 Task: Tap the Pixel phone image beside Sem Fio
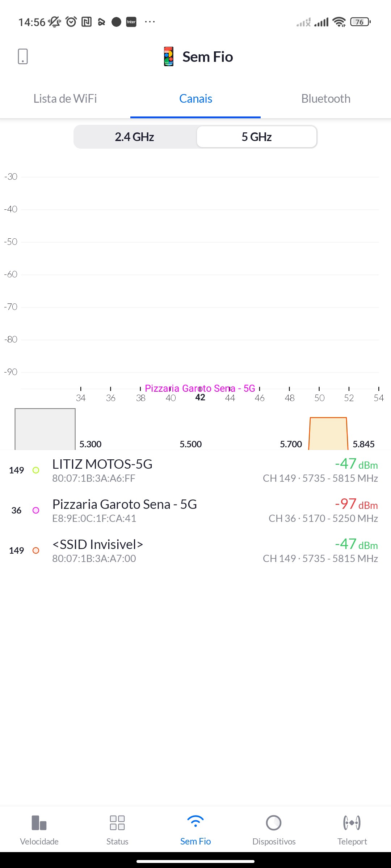click(169, 56)
